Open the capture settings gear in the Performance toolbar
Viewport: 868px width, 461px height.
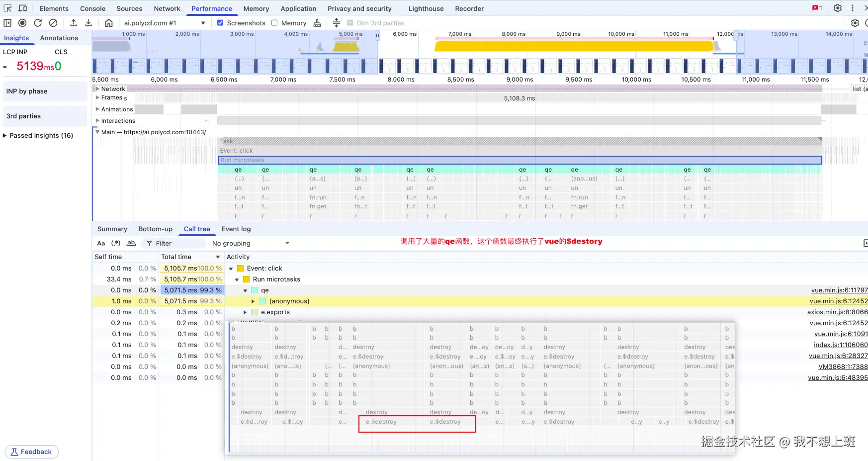(855, 23)
